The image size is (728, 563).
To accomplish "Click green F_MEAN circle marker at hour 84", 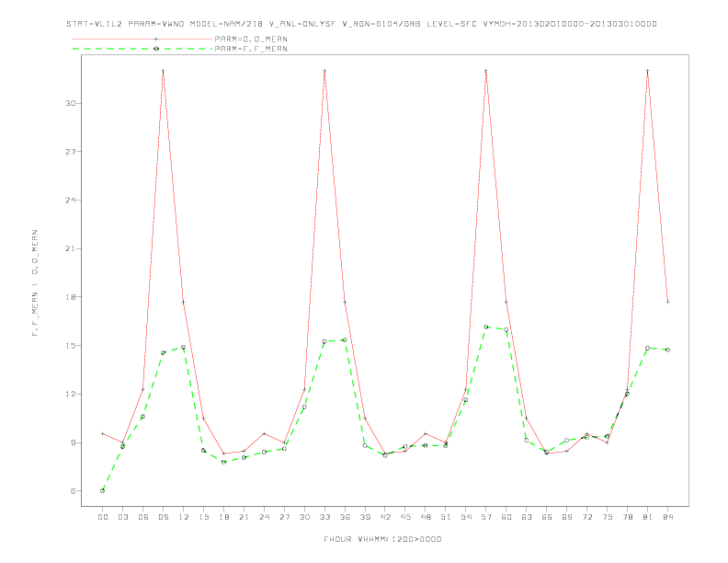I will pos(668,350).
